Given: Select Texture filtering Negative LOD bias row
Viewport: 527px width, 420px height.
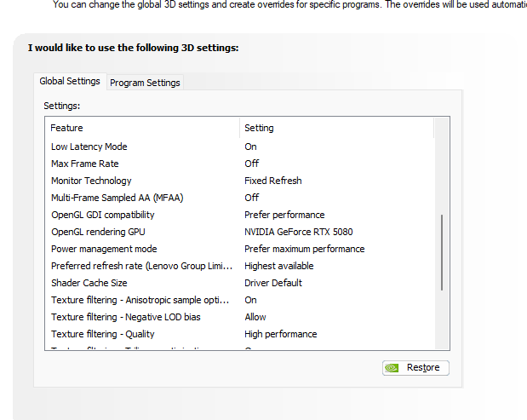Looking at the screenshot, I should pos(239,317).
